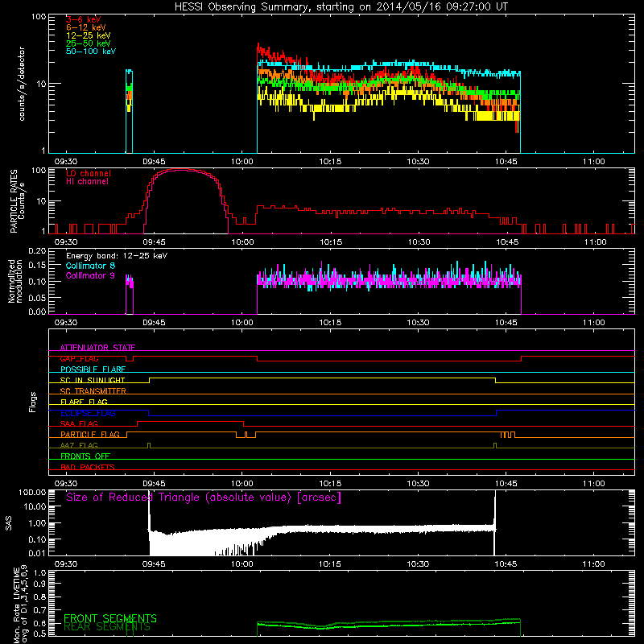644x644 pixels.
Task: Click the ATTENUATOR_STATE flag label
Action: click(97, 348)
